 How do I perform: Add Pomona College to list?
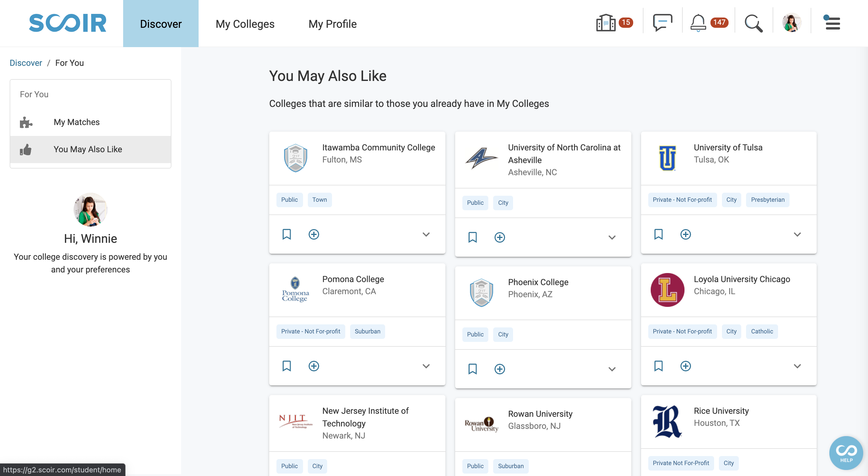[x=314, y=366]
